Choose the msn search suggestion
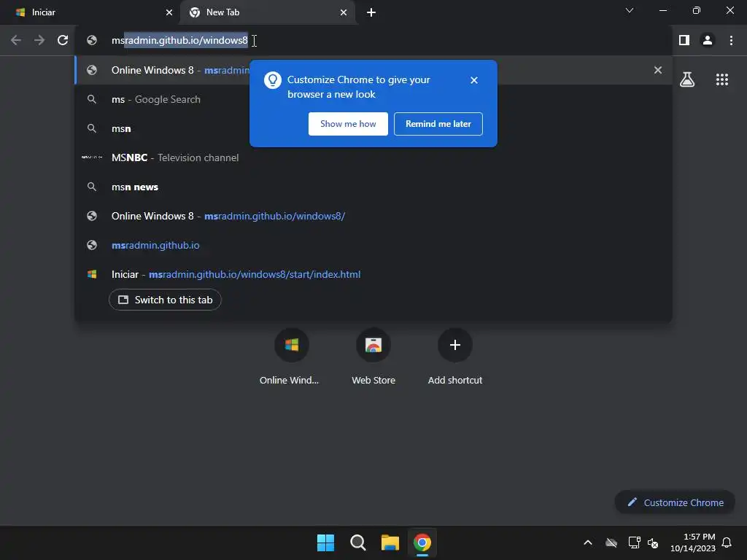The height and width of the screenshot is (560, 747). (373, 128)
